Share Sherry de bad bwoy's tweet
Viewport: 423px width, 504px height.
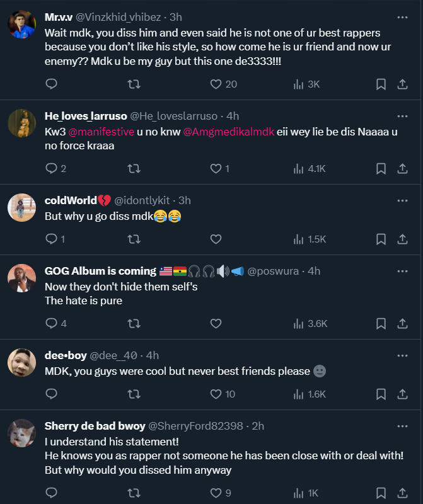(x=402, y=492)
